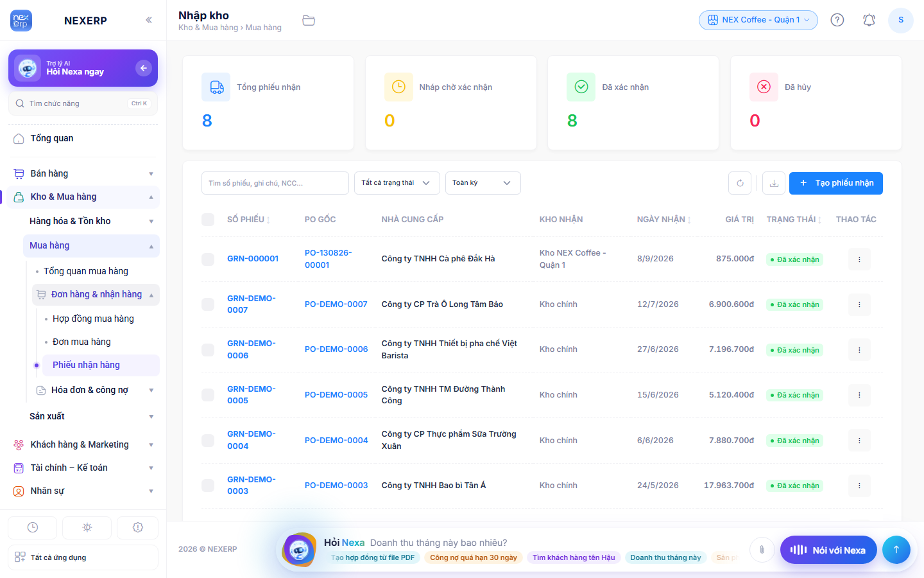Check the GRN-DEMO-0005 row checkbox
This screenshot has height=578, width=924.
coord(208,395)
